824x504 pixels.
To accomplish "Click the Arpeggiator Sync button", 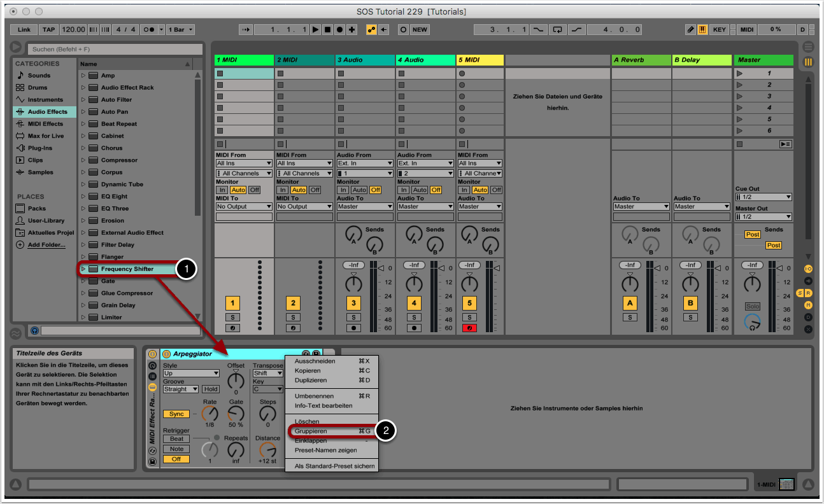I will [x=176, y=414].
